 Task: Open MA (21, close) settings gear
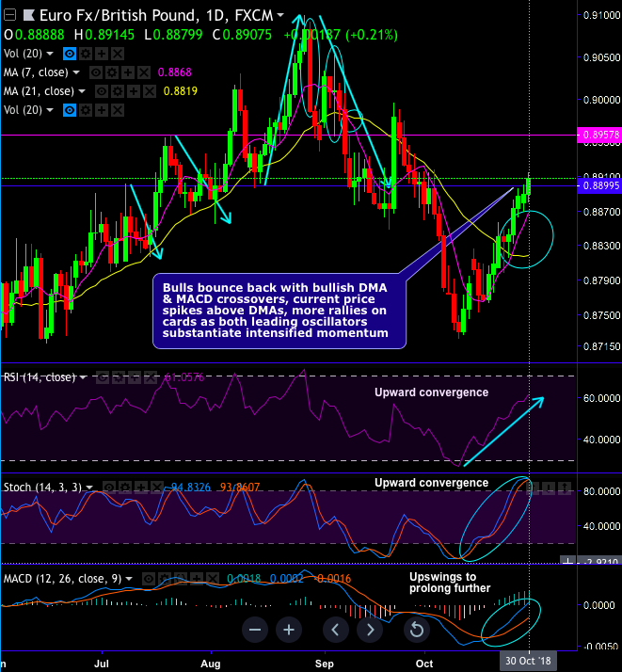click(118, 91)
